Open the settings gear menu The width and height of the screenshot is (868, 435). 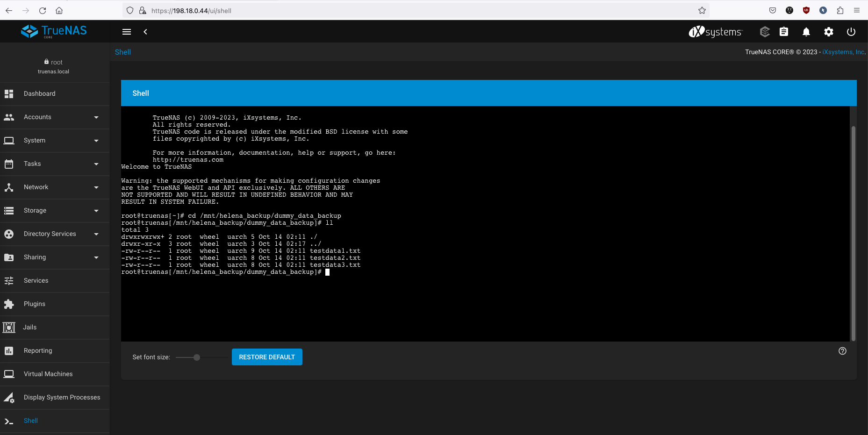(829, 32)
